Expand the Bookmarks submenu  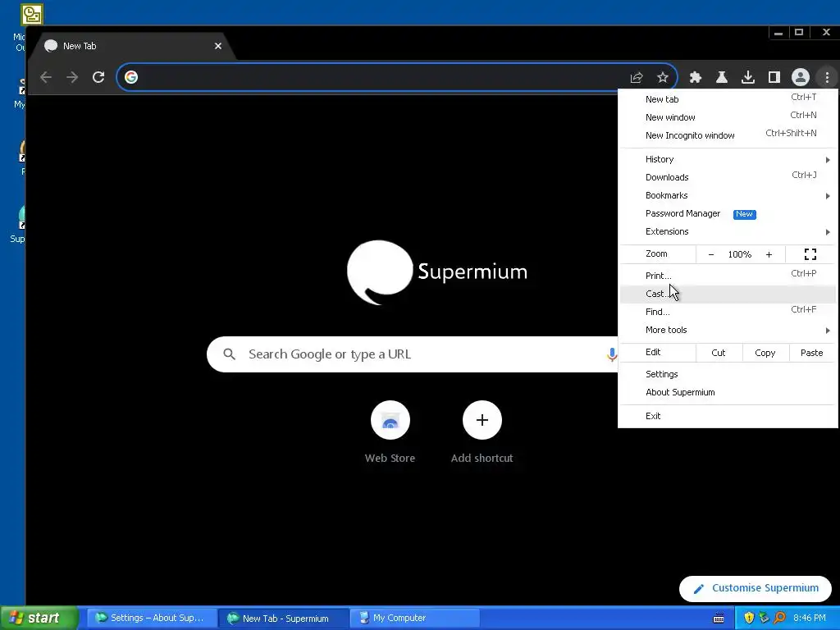click(x=728, y=195)
